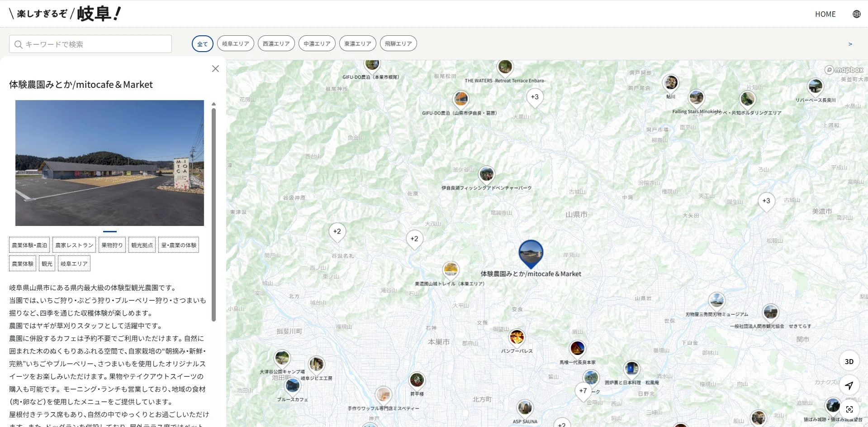Open the THE WATERS Retreat Terrace marker
This screenshot has height=427, width=868.
click(x=505, y=68)
